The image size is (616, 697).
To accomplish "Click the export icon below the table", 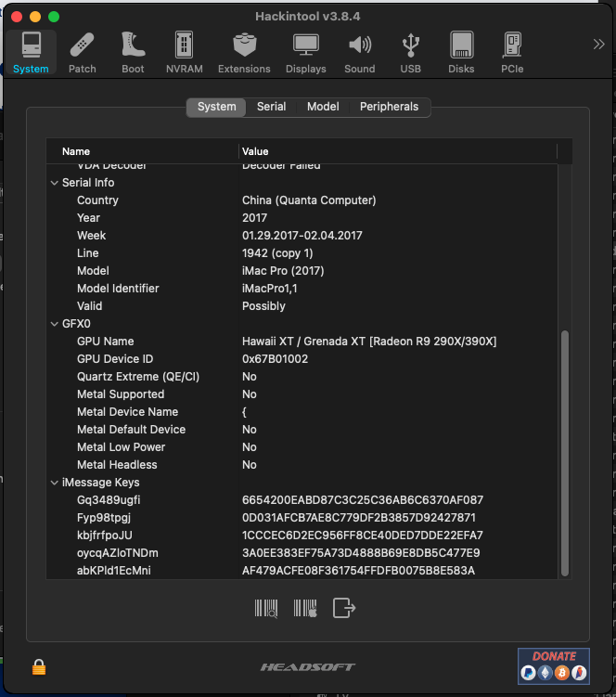I will (x=344, y=609).
